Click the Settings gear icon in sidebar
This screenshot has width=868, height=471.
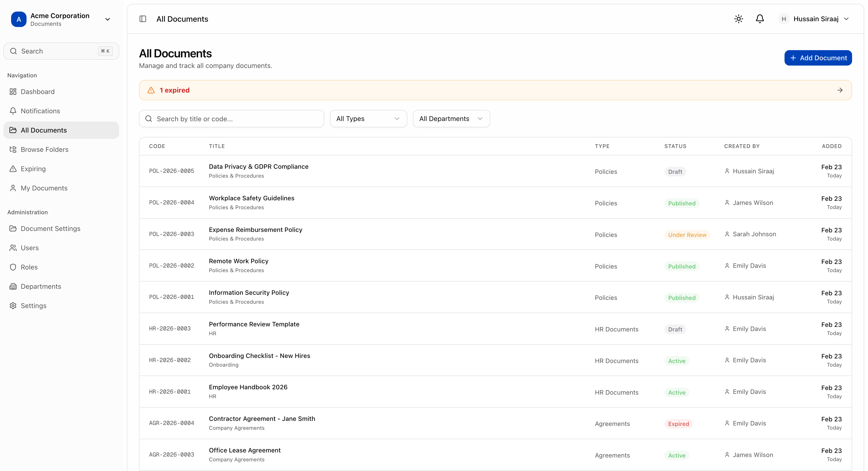pyautogui.click(x=13, y=306)
